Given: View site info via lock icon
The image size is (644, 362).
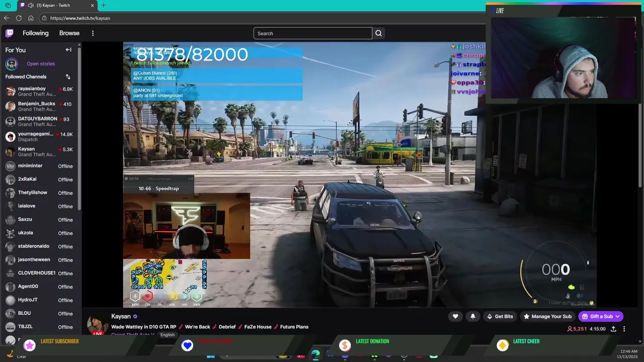Looking at the screenshot, I should pyautogui.click(x=44, y=18).
